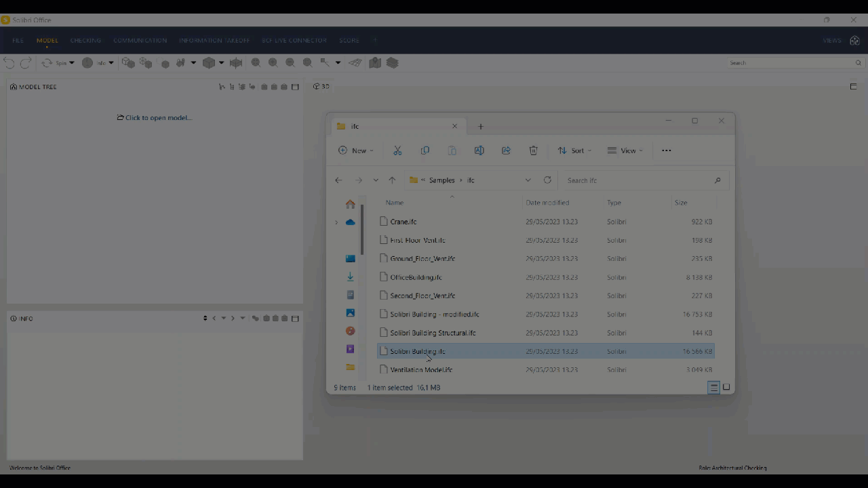Viewport: 868px width, 488px height.
Task: Open the Spin mode dropdown arrow
Action: tap(72, 63)
